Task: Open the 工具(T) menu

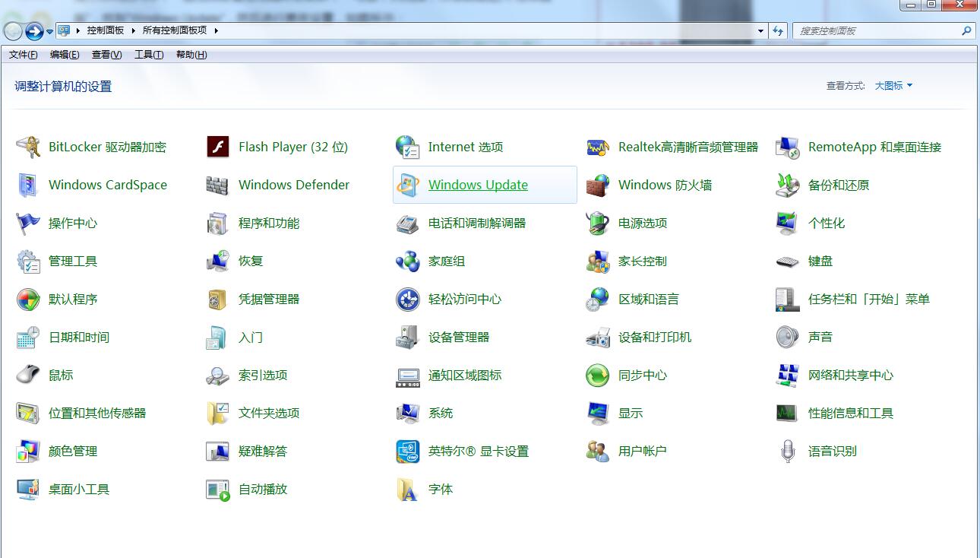Action: coord(149,55)
